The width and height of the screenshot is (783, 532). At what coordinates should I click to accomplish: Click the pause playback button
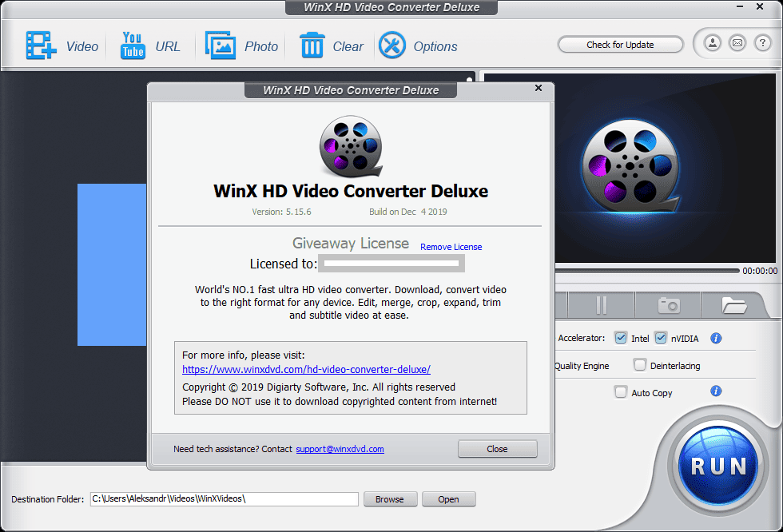point(601,305)
